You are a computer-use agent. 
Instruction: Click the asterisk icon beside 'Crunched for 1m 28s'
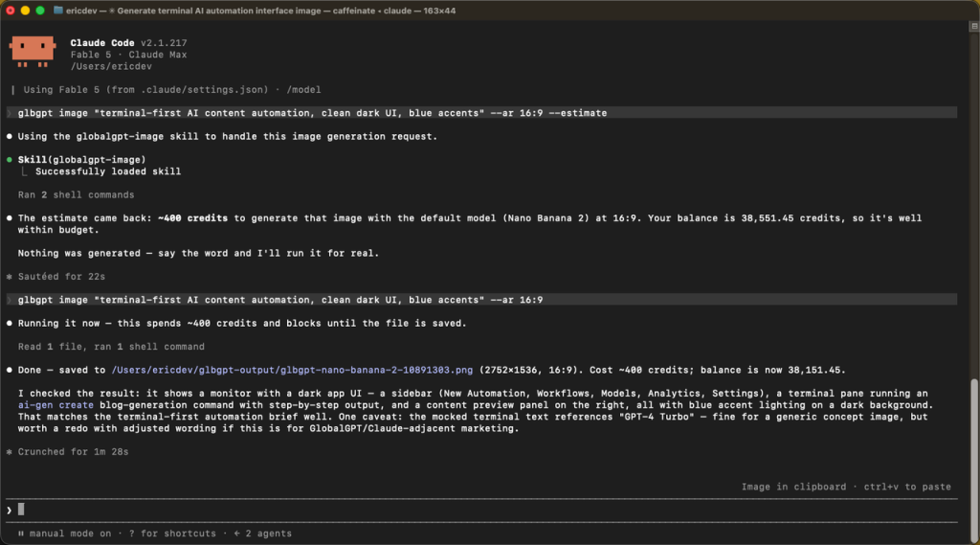10,452
